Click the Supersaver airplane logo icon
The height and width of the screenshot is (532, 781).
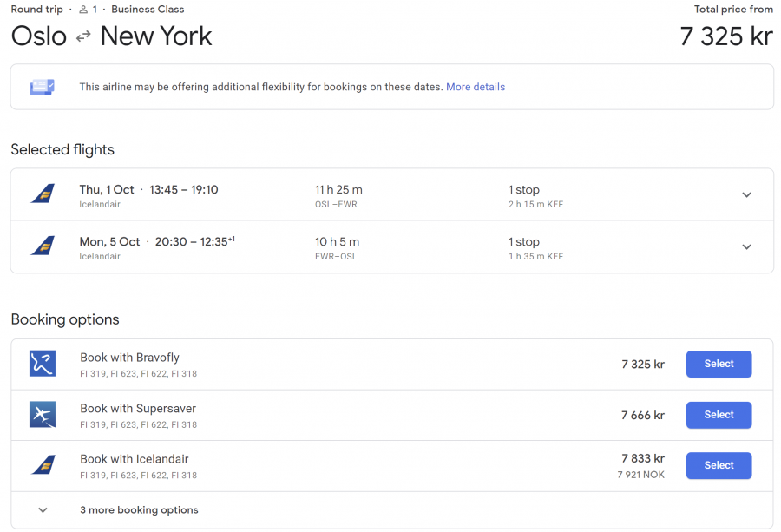43,415
